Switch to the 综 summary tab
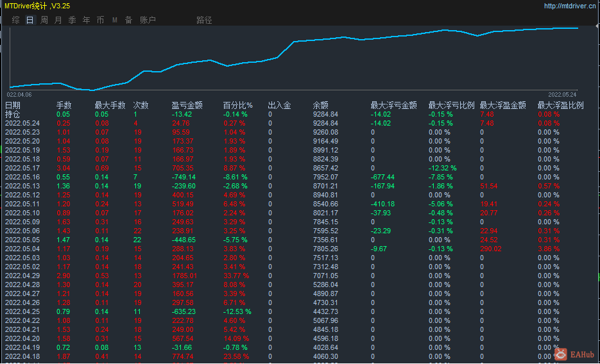 point(15,20)
